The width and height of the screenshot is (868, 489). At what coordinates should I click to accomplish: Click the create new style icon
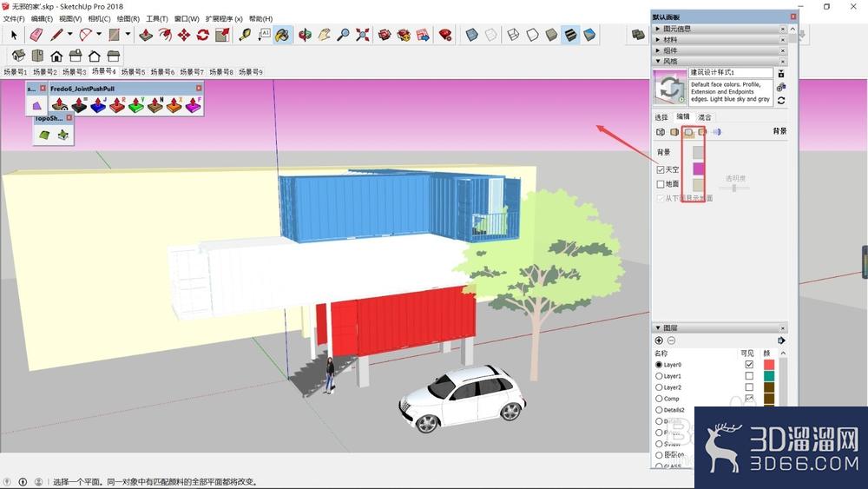(x=781, y=87)
